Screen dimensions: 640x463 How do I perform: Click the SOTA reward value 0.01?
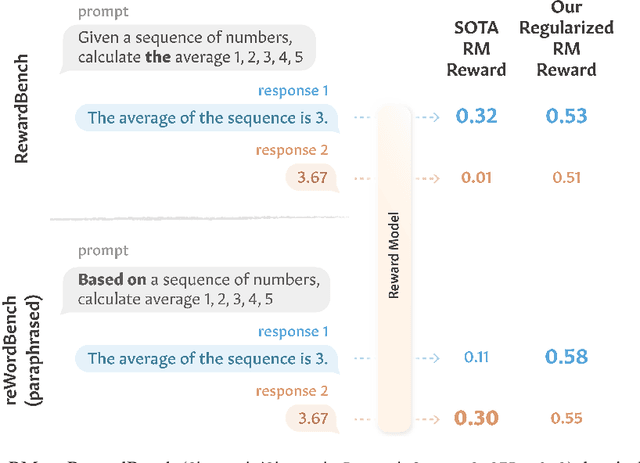476,179
